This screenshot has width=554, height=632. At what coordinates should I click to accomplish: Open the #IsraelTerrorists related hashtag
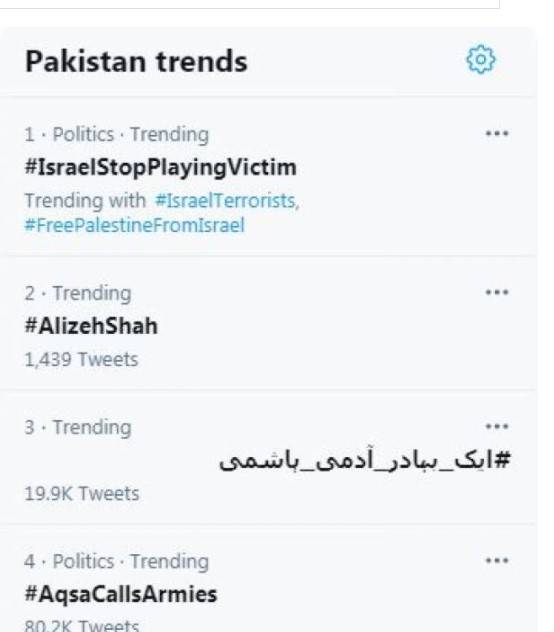[227, 201]
